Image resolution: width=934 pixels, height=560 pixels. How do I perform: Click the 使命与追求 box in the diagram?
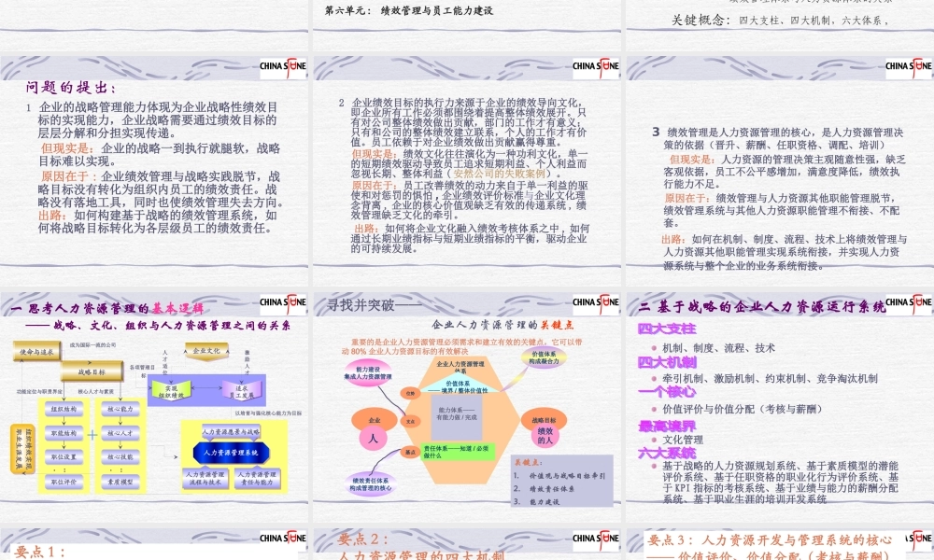pos(37,352)
